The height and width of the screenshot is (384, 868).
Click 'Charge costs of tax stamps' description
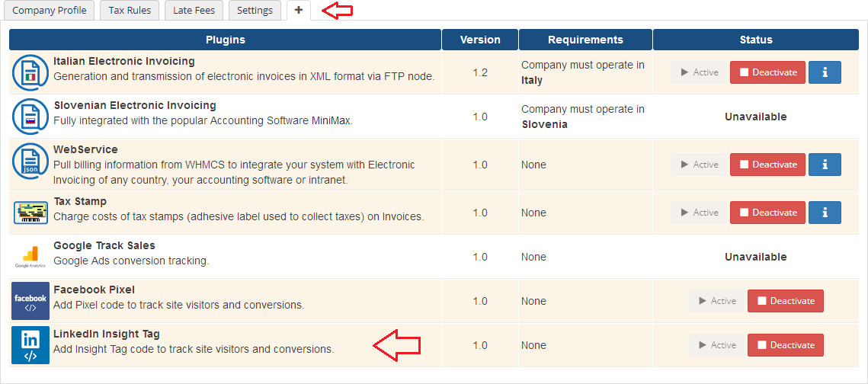click(239, 217)
